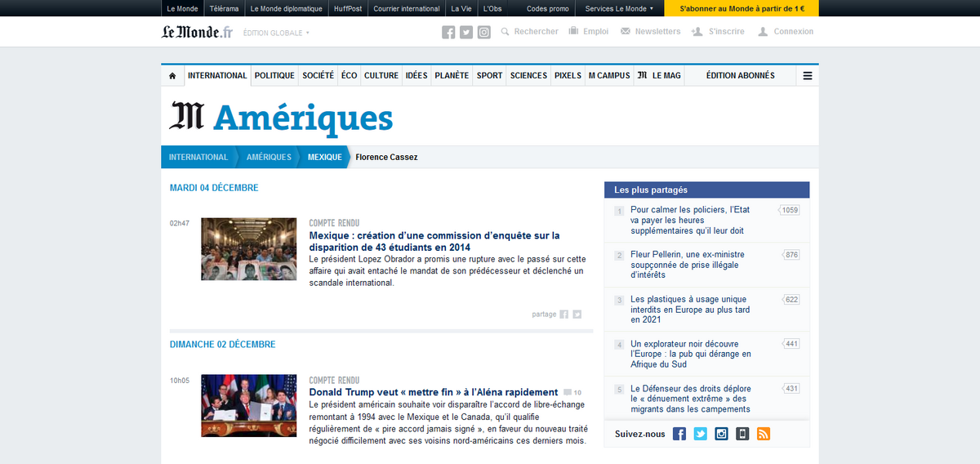Open Donald Trump Aléna headline
Screen dimensions: 980x464
click(434, 392)
